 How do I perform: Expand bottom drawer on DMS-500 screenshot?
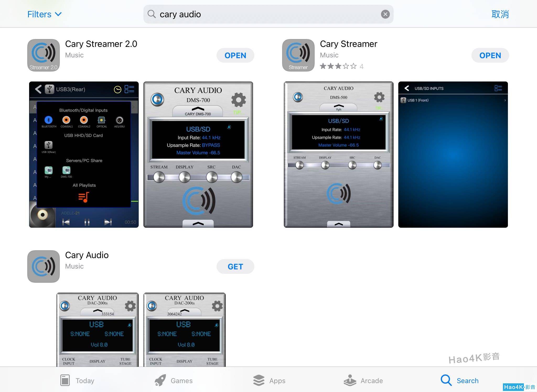point(339,224)
